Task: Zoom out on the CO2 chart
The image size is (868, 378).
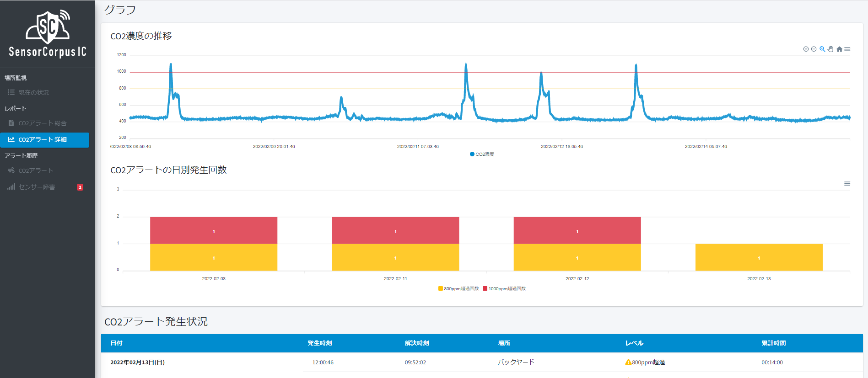Action: [814, 49]
